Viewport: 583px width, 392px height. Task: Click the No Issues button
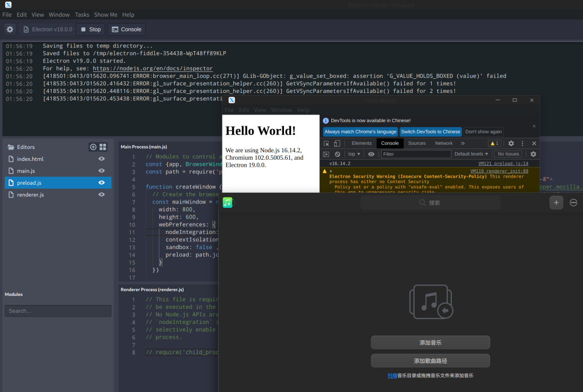click(x=508, y=154)
